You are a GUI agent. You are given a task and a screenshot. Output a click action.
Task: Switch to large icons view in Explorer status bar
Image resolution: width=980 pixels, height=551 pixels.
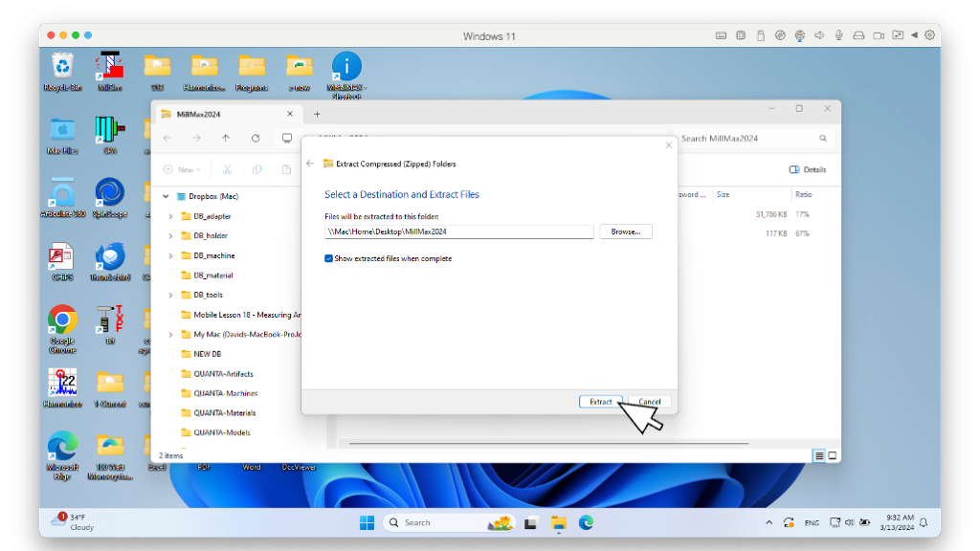[x=833, y=455]
